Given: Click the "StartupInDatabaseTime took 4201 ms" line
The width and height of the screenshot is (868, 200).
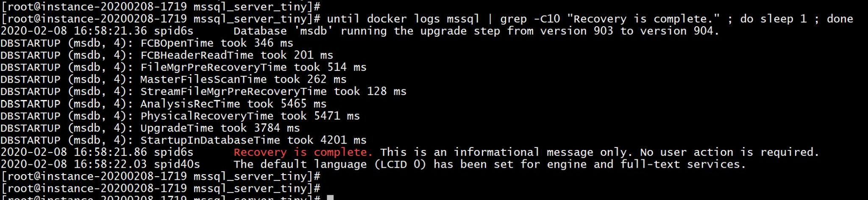Looking at the screenshot, I should coord(253,140).
